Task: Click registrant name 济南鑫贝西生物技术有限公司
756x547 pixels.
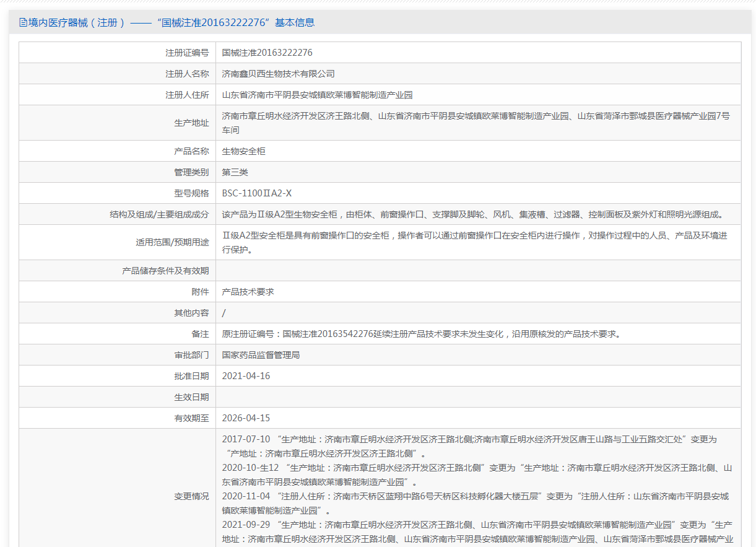Action: tap(278, 74)
